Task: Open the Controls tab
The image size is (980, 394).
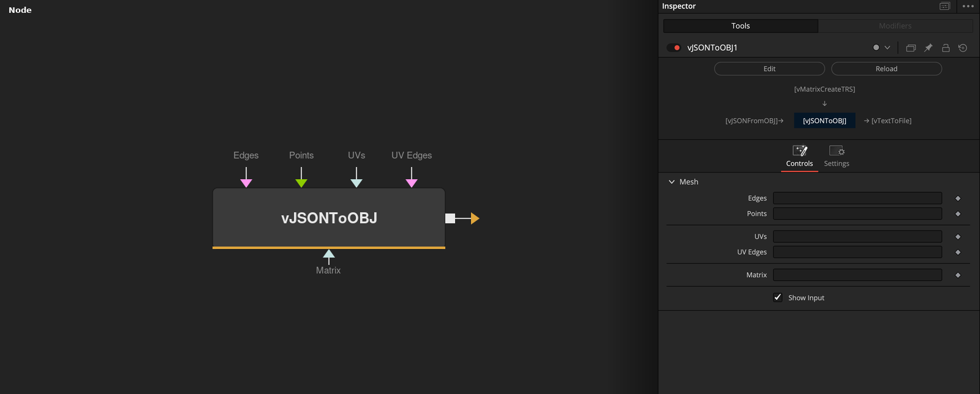Action: [x=799, y=157]
